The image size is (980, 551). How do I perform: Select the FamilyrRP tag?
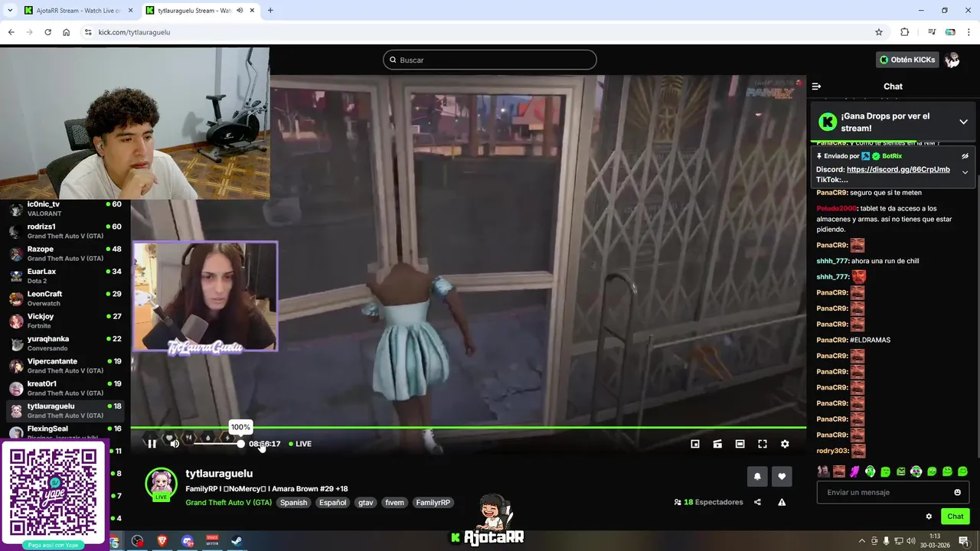433,503
